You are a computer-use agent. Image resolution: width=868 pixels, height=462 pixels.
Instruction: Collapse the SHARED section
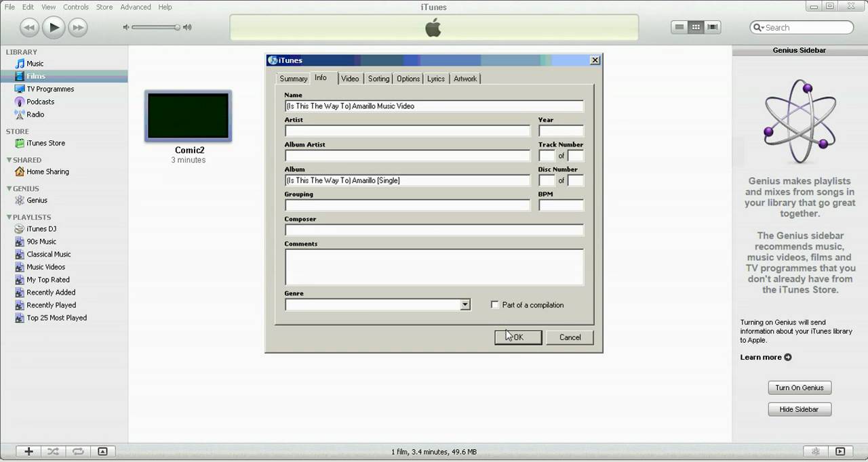tap(9, 160)
